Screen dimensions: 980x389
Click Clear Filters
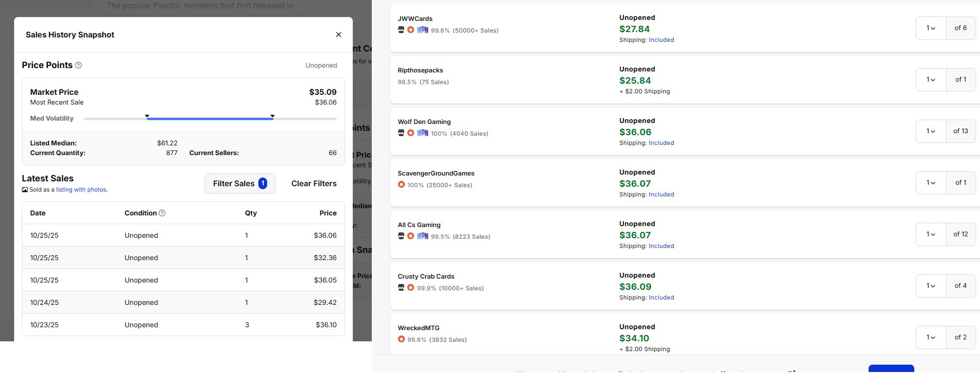pyautogui.click(x=314, y=183)
